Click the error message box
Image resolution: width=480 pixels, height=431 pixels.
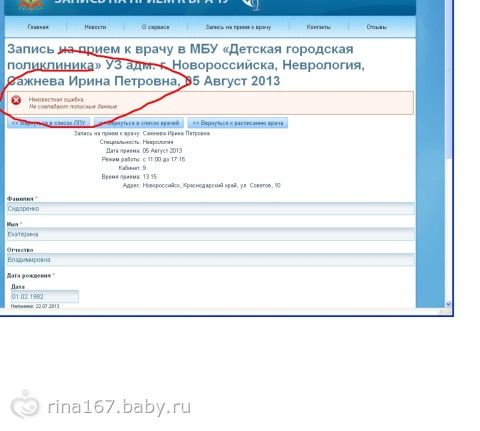pos(210,103)
